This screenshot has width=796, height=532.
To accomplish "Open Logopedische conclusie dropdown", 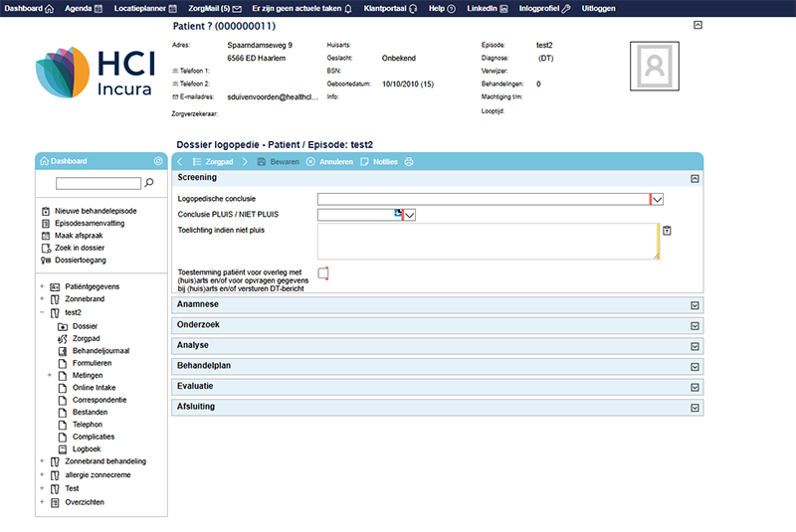I will 657,199.
